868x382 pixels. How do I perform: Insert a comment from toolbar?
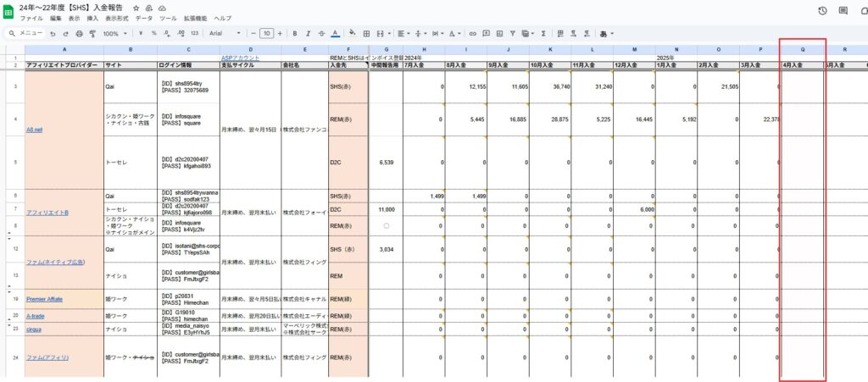(486, 34)
